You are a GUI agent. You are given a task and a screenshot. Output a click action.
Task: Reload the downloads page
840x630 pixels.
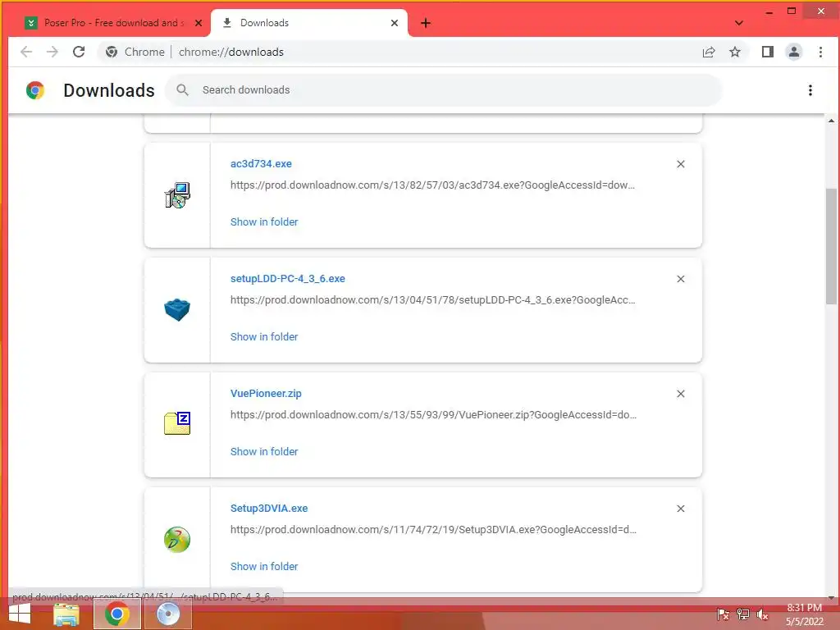pyautogui.click(x=79, y=52)
